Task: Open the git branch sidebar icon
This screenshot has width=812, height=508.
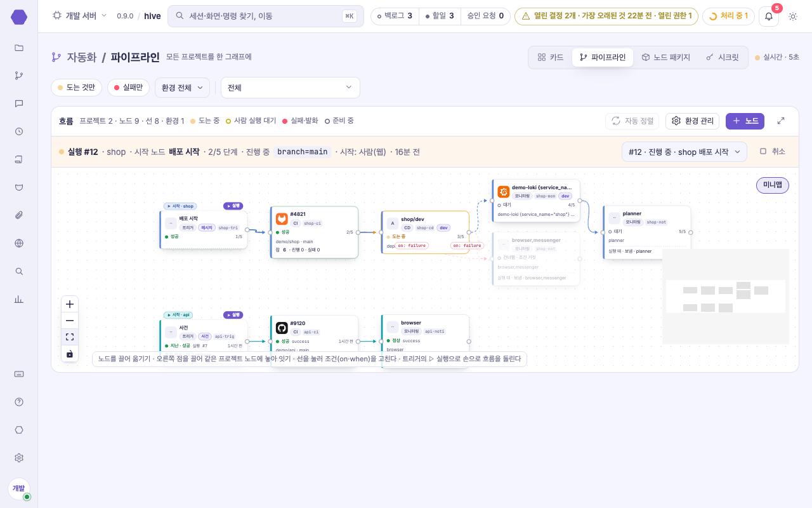Action: pyautogui.click(x=19, y=76)
